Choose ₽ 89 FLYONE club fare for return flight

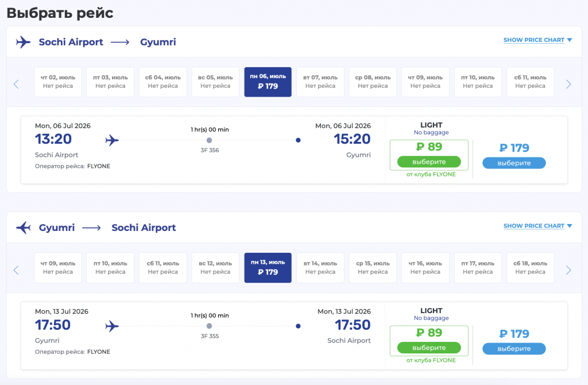[x=429, y=348]
